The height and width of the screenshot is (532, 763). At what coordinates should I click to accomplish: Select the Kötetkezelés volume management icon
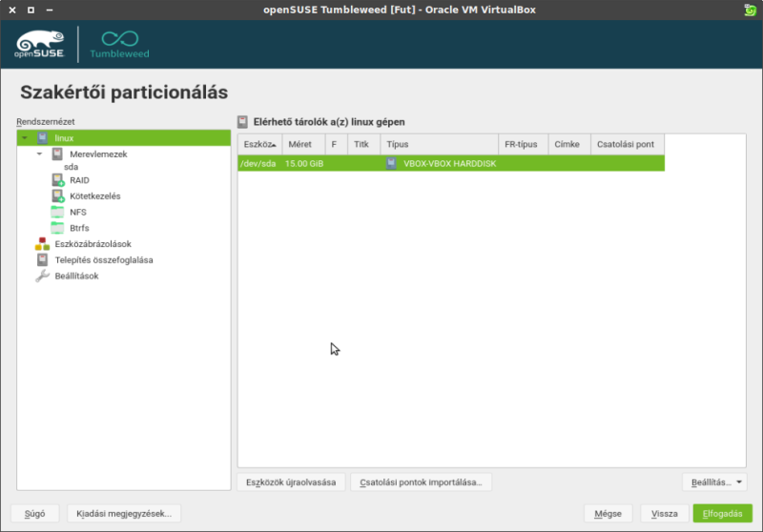(56, 196)
